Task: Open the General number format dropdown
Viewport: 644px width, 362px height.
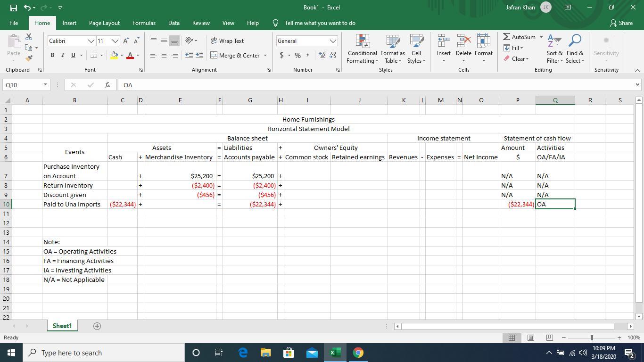Action: coord(333,41)
